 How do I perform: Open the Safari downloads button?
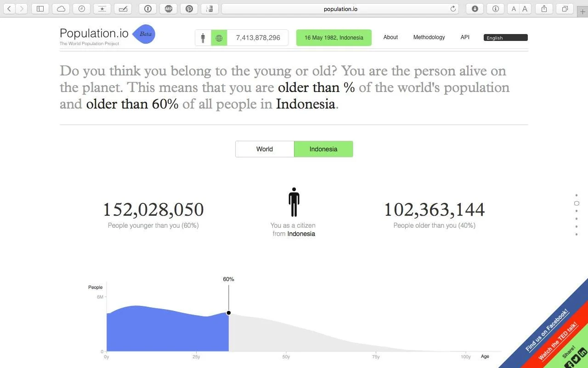475,9
